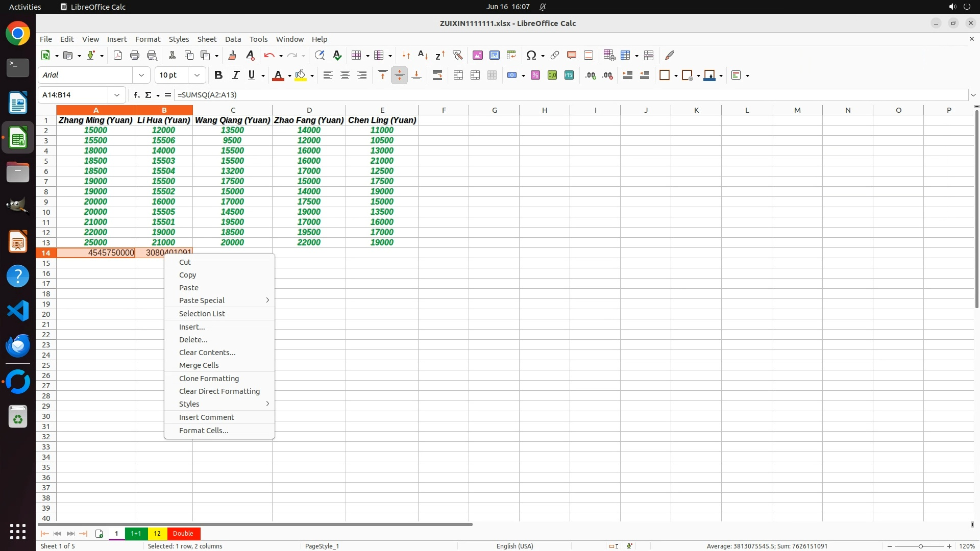Toggle Wrap Text button
This screenshot has width=980, height=551.
pos(437,75)
